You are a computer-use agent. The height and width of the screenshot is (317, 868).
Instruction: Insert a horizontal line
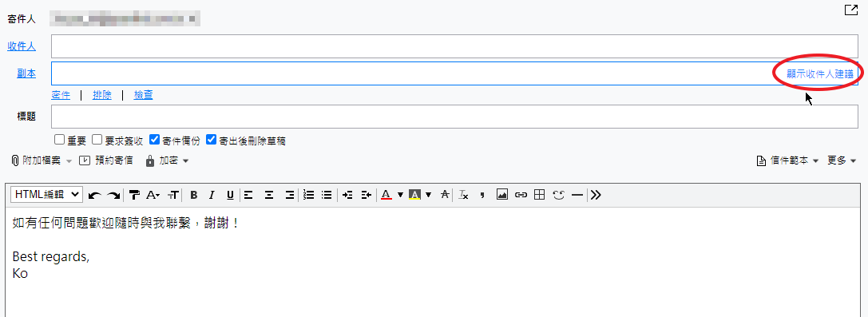point(577,195)
